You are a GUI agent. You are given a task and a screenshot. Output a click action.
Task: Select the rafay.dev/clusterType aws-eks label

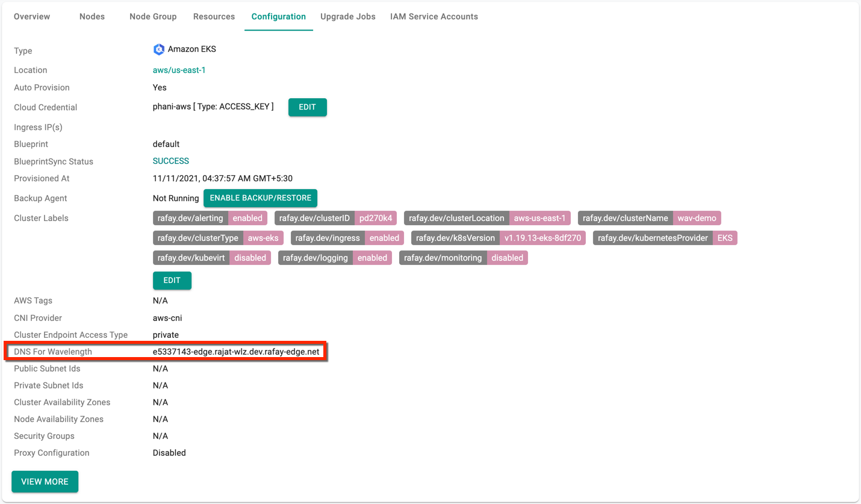pos(218,238)
